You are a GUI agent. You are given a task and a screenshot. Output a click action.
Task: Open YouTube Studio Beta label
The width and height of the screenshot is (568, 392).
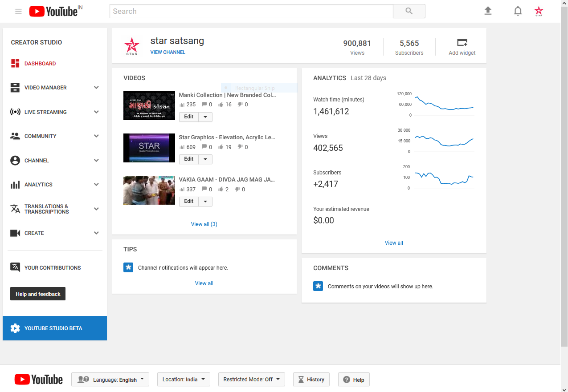coord(53,328)
